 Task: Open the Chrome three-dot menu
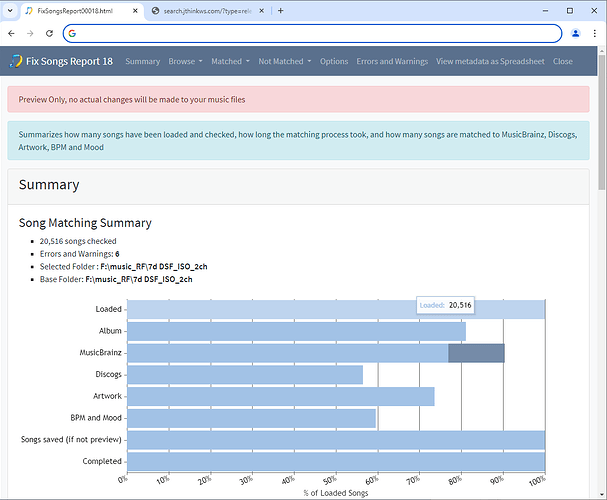[x=595, y=34]
